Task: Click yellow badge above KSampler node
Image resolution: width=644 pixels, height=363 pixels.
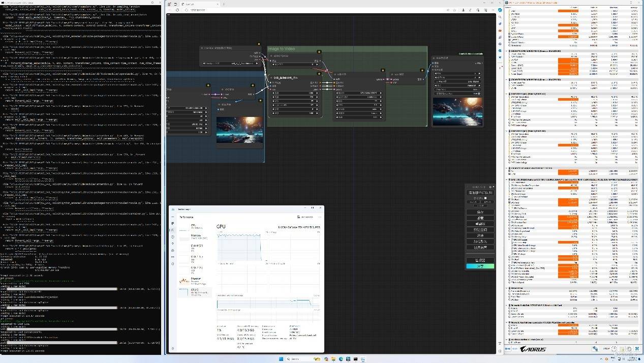Action: (x=383, y=70)
